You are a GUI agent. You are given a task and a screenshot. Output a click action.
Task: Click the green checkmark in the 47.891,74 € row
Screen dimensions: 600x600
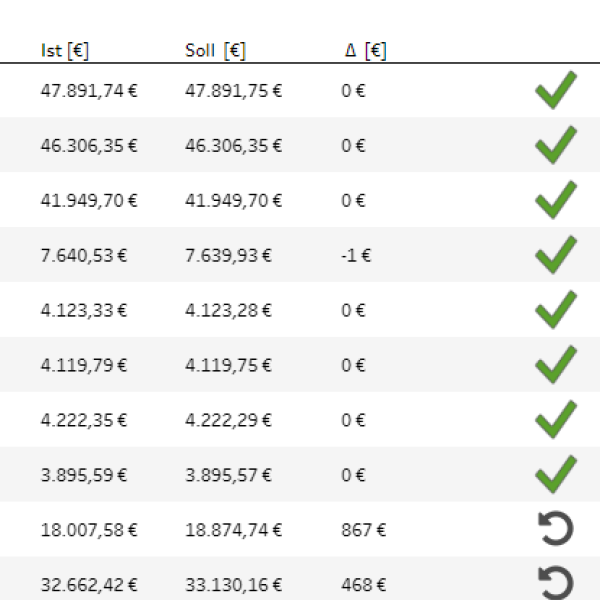(556, 90)
